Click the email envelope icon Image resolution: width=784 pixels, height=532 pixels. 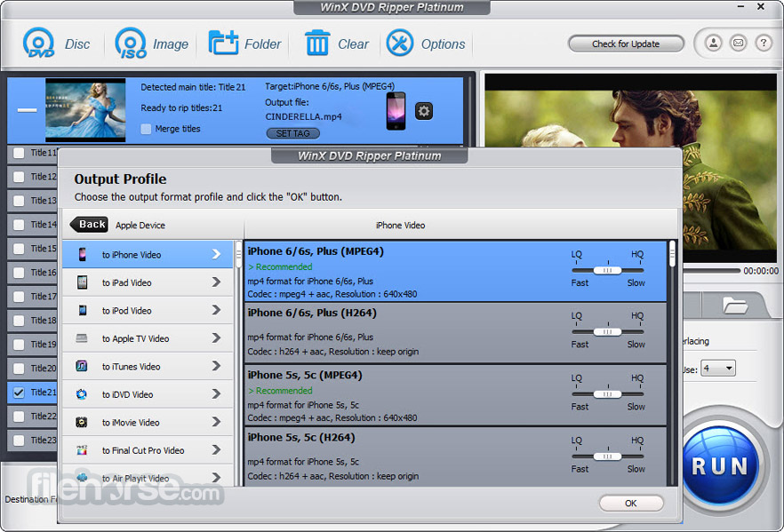point(738,43)
